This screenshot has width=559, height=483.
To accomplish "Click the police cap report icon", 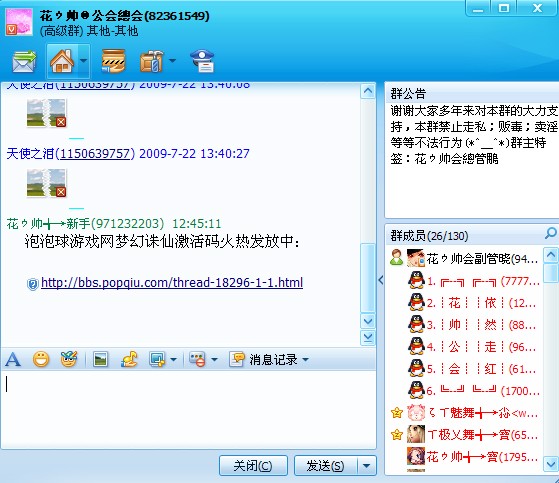I will (x=202, y=61).
